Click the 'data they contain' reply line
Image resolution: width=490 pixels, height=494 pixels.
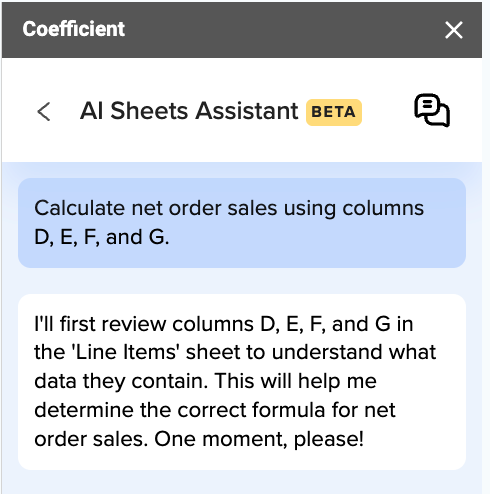205,381
